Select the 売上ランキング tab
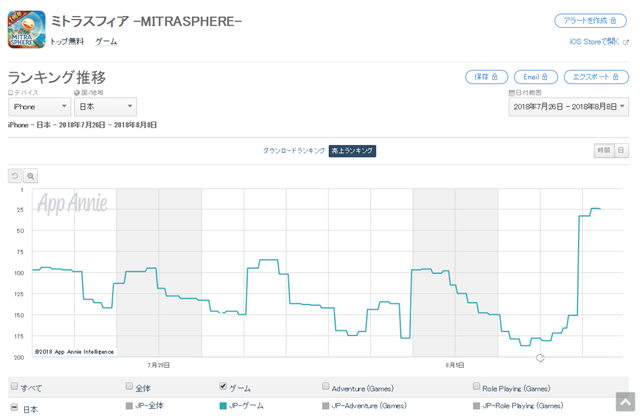The image size is (640, 418). 352,151
